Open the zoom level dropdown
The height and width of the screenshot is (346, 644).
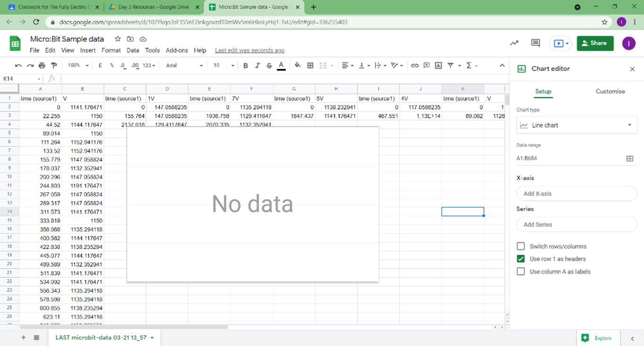78,66
